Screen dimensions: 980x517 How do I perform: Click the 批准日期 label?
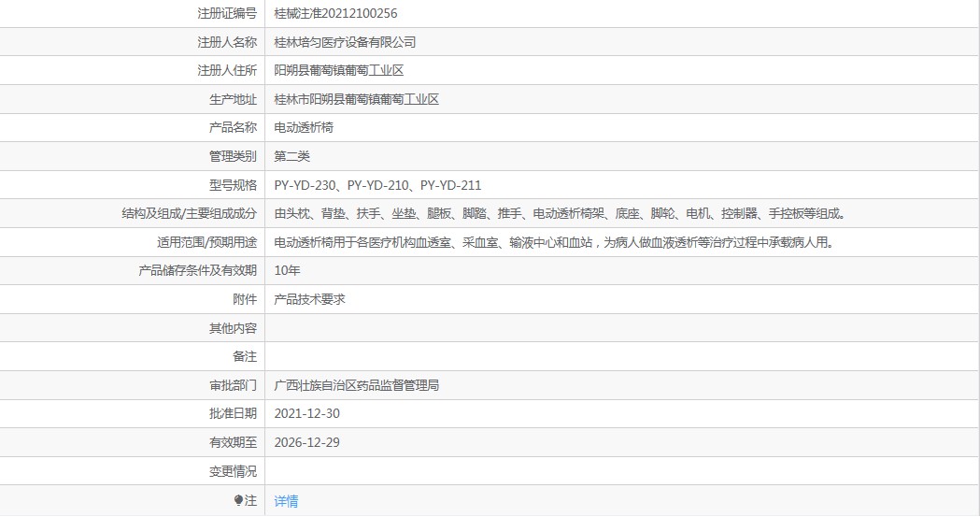(x=233, y=413)
